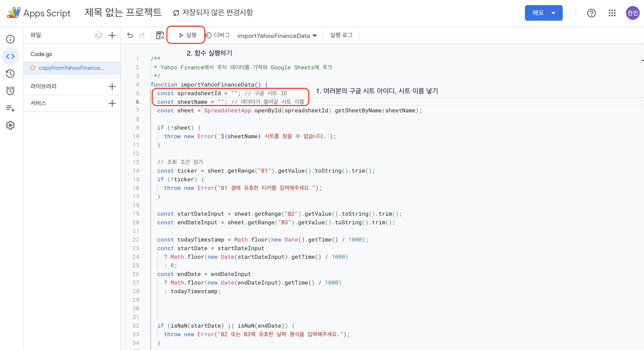Open the Executions list icon
This screenshot has height=350, width=644.
coord(10,108)
